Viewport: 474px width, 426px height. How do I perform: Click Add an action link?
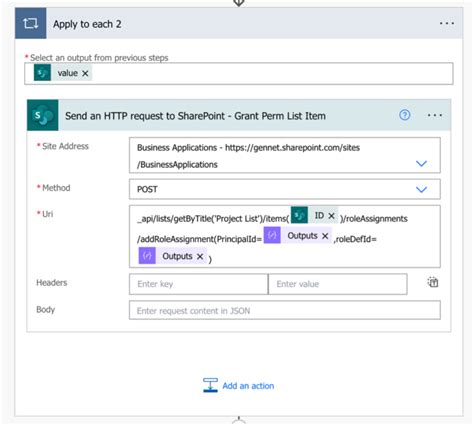click(x=248, y=386)
